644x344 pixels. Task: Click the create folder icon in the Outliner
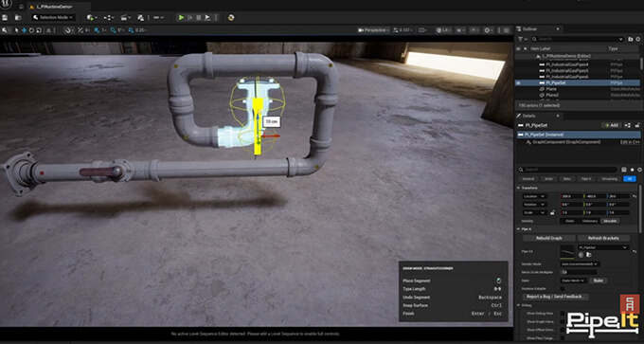click(631, 39)
